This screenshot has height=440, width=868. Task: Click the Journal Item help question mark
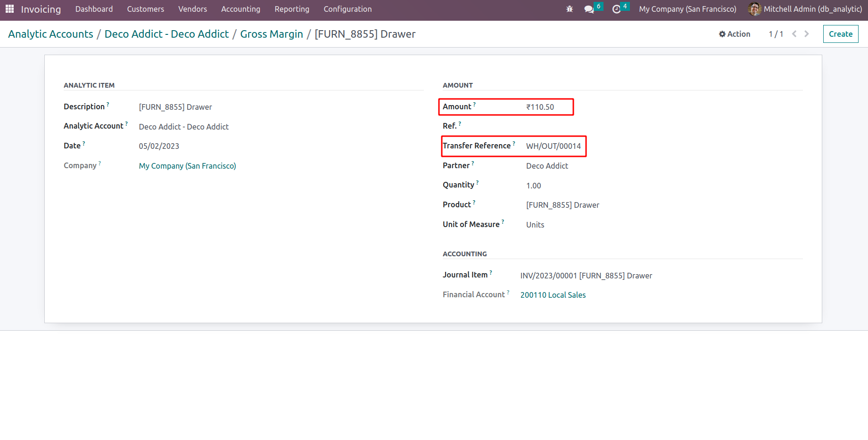pyautogui.click(x=491, y=272)
